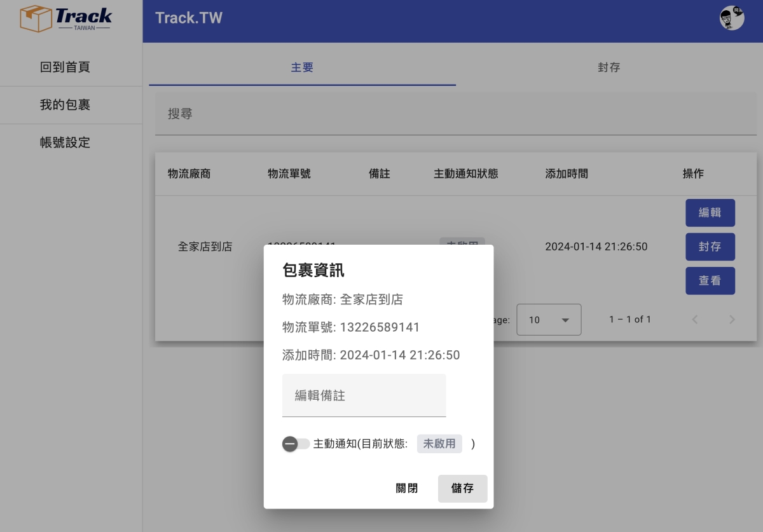Viewport: 763px width, 532px height.
Task: Click the Track Taiwan logo
Action: tap(66, 18)
